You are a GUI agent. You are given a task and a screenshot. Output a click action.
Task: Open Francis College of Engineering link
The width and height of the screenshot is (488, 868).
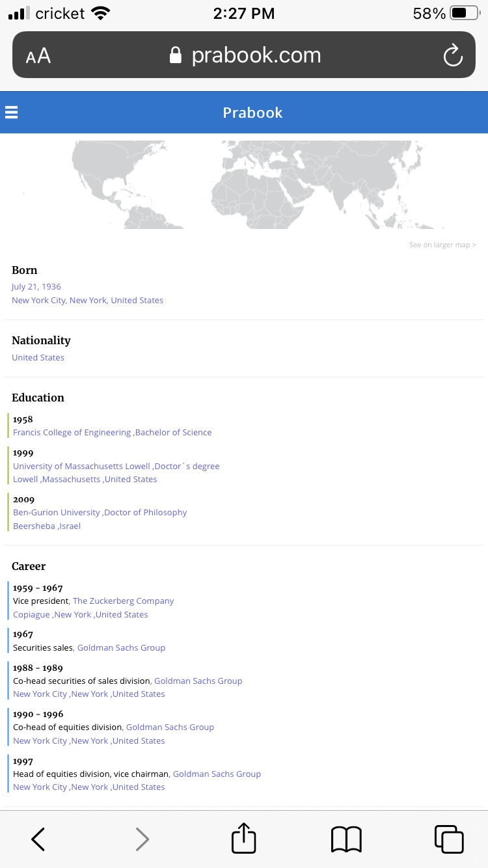coord(72,432)
